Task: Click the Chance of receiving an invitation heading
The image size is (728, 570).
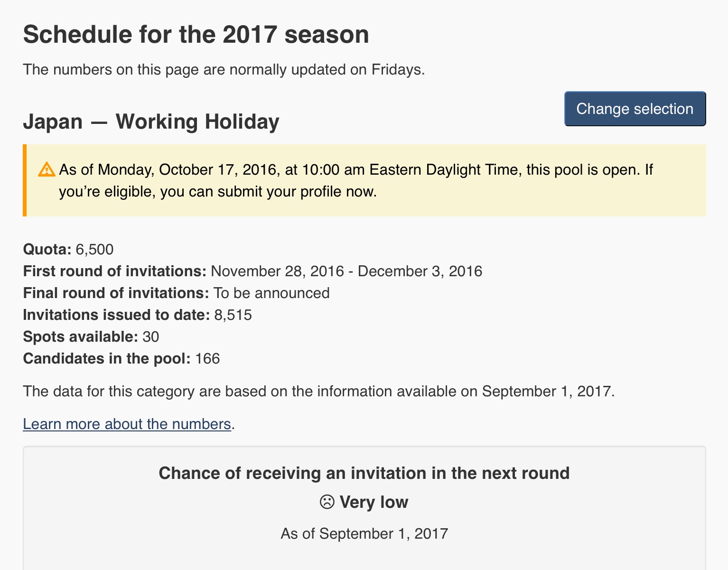Action: (364, 473)
